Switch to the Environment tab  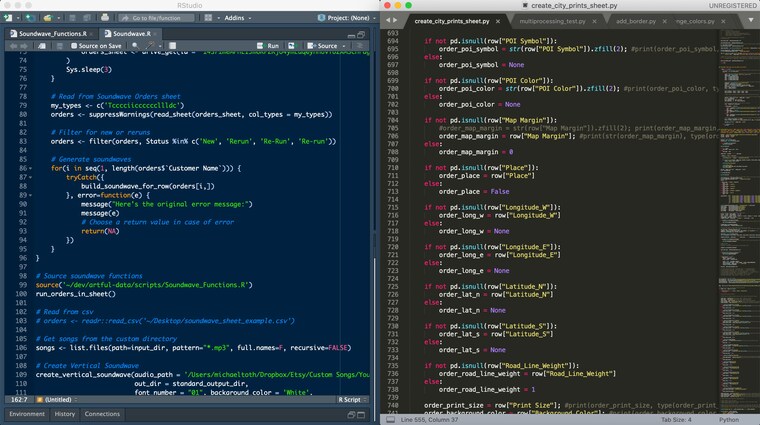tap(27, 414)
